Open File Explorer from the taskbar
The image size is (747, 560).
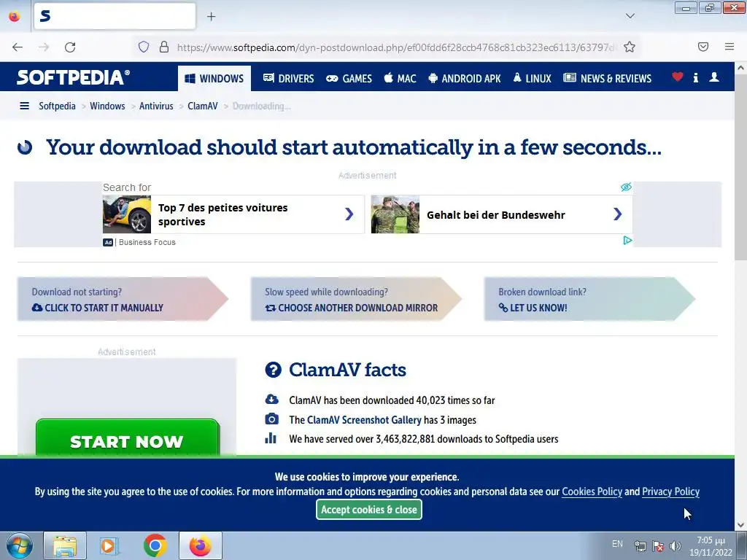point(65,545)
